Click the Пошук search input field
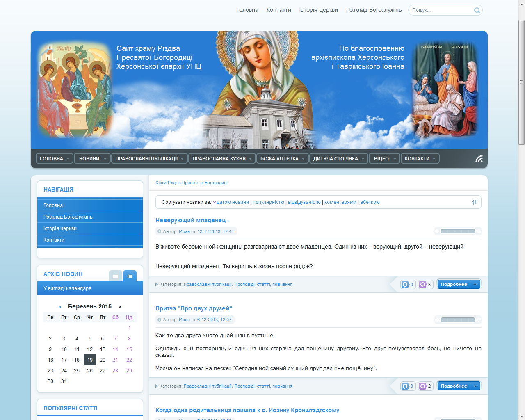 (441, 10)
